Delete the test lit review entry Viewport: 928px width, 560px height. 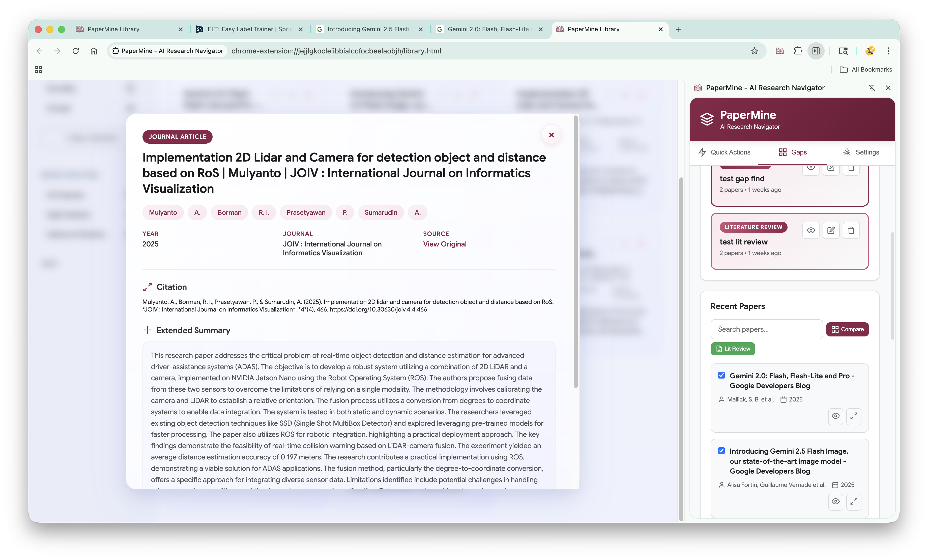(851, 230)
